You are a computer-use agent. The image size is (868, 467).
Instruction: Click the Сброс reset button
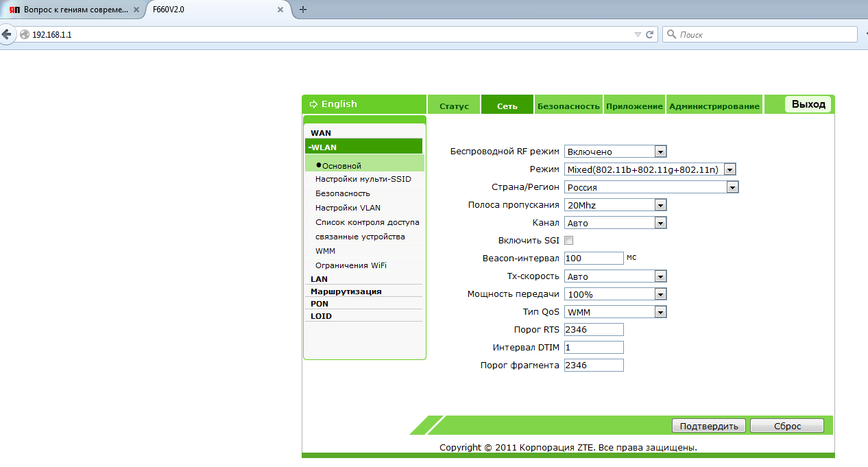pos(787,426)
